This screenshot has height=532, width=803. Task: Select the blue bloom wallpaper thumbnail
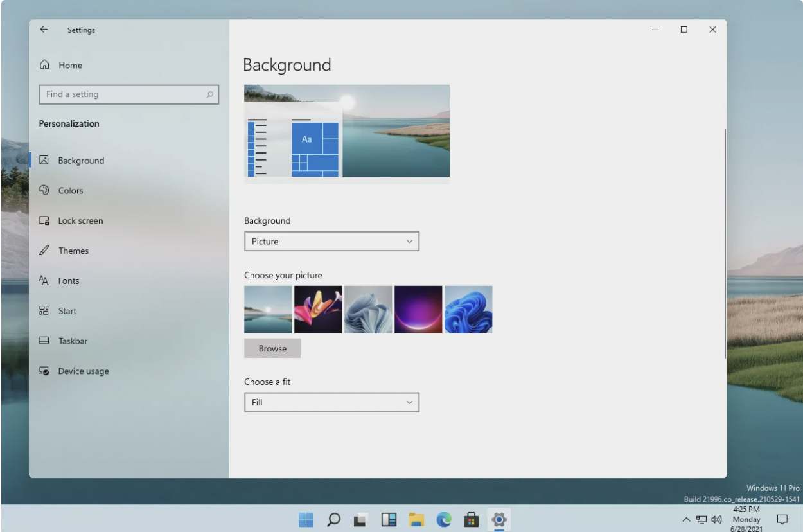[x=468, y=310]
